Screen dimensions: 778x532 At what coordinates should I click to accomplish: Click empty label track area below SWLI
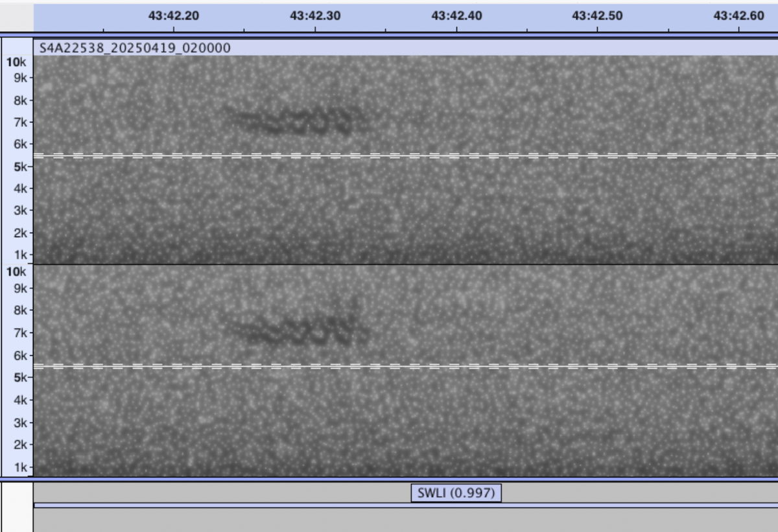tap(402, 520)
